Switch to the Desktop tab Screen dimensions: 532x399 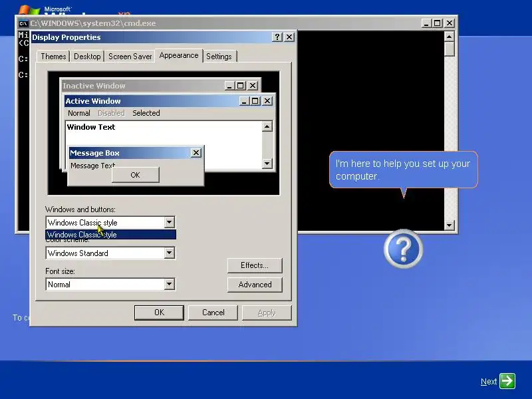(87, 57)
